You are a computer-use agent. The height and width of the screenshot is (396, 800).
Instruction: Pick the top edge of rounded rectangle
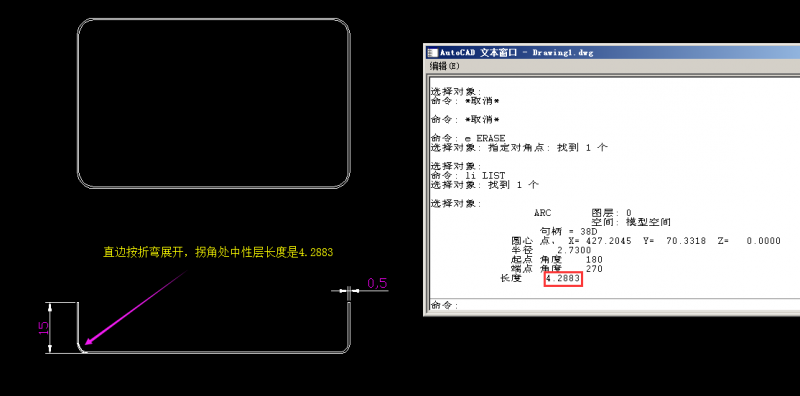pos(213,19)
